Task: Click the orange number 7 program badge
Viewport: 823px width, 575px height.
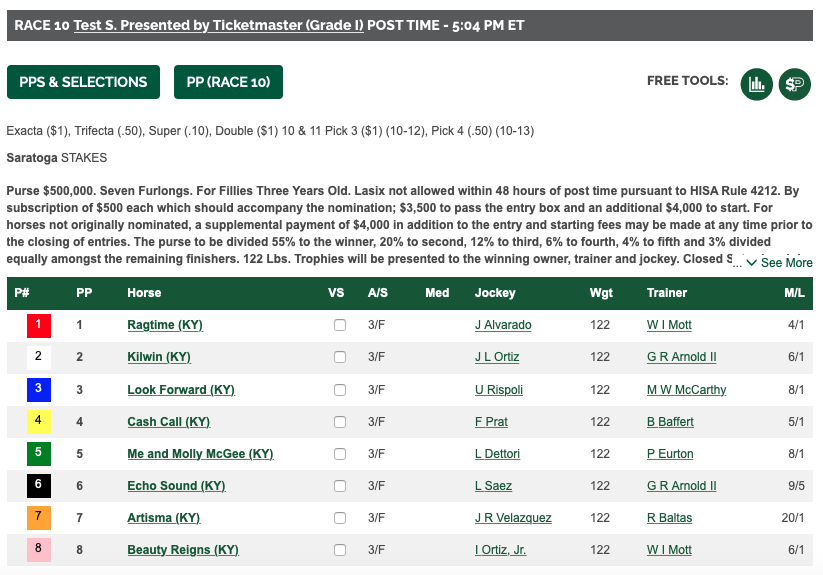Action: pyautogui.click(x=39, y=518)
